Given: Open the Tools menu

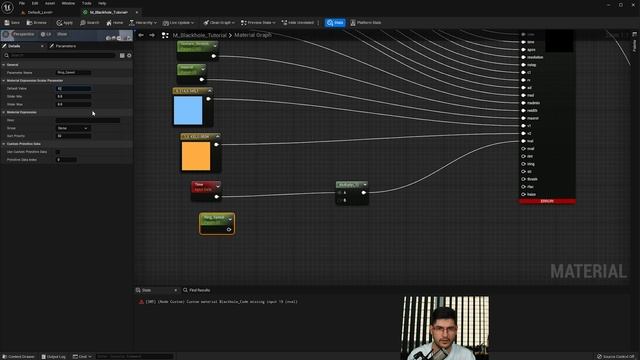Looking at the screenshot, I should coord(87,3).
